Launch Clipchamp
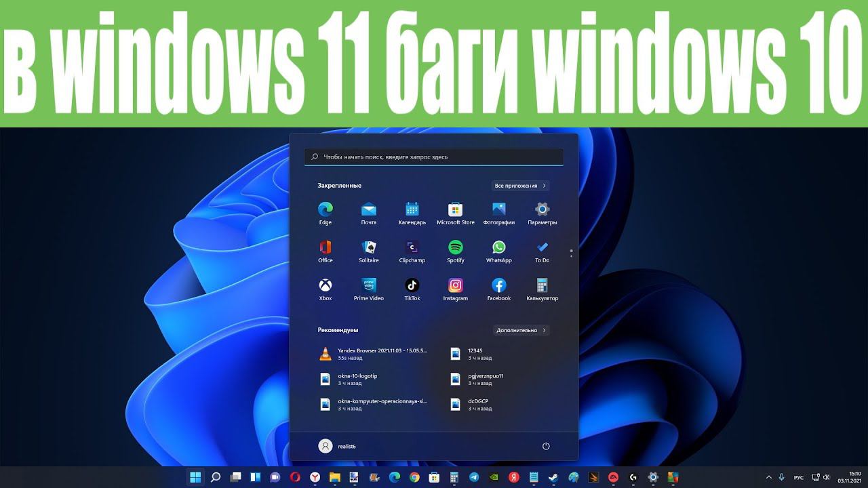The height and width of the screenshot is (488, 868). pyautogui.click(x=412, y=251)
